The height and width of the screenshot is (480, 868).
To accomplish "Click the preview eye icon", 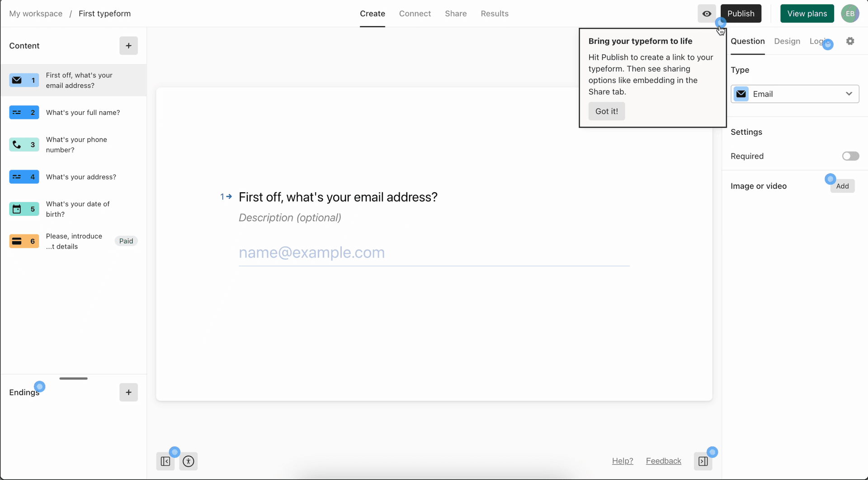I will click(x=707, y=14).
